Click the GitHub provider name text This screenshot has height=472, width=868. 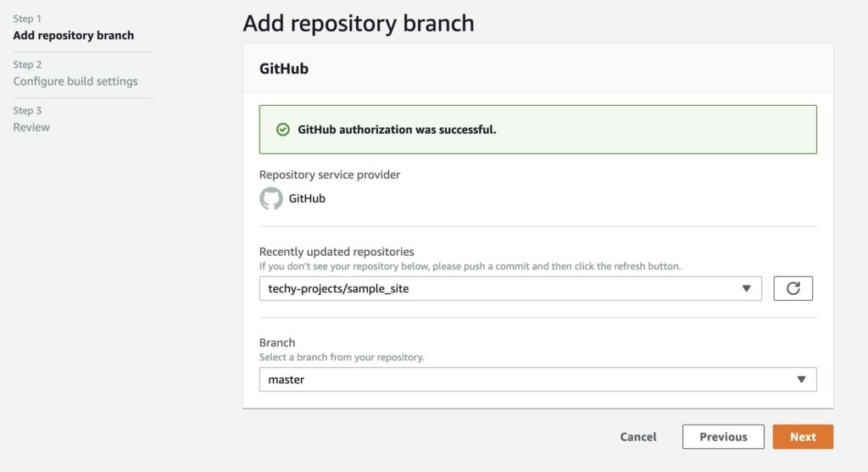[x=307, y=198]
